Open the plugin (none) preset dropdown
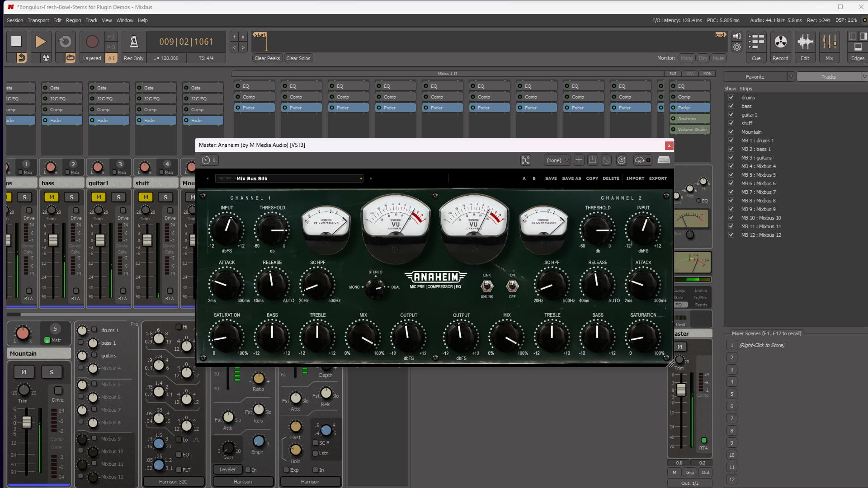 (x=557, y=160)
